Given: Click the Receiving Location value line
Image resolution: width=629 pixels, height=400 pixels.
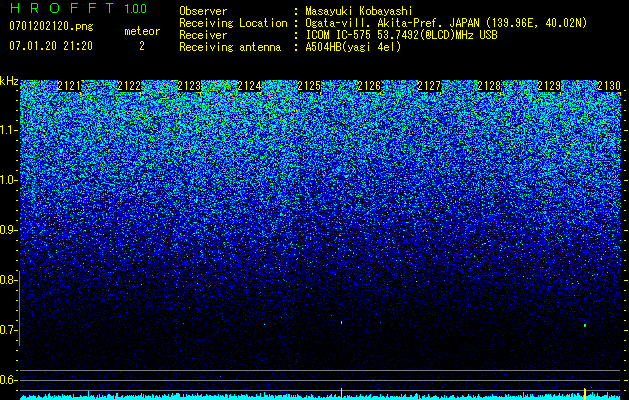Looking at the screenshot, I should point(446,23).
